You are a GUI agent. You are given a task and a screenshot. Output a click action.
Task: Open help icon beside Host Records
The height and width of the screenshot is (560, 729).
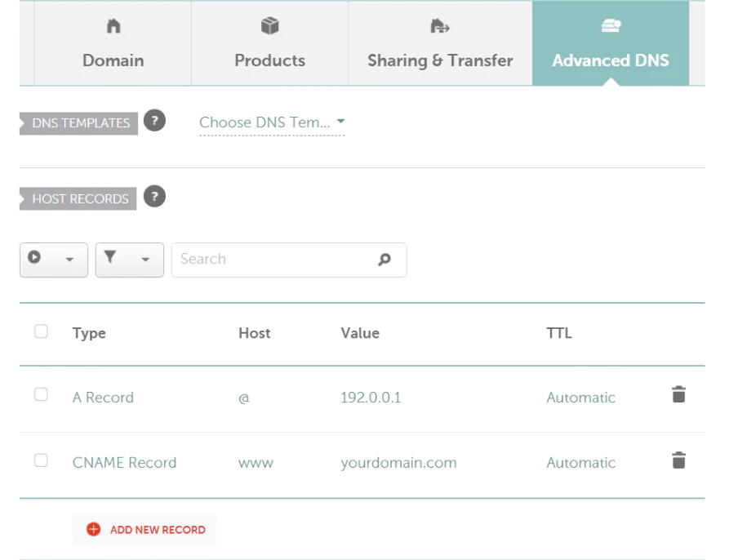pyautogui.click(x=154, y=197)
